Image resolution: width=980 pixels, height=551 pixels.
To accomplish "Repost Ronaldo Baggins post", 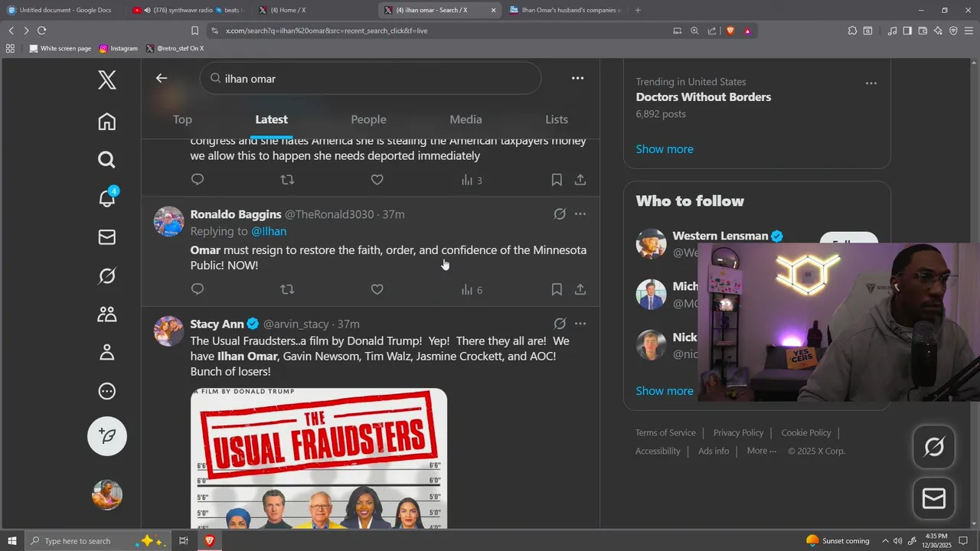I will pyautogui.click(x=287, y=289).
